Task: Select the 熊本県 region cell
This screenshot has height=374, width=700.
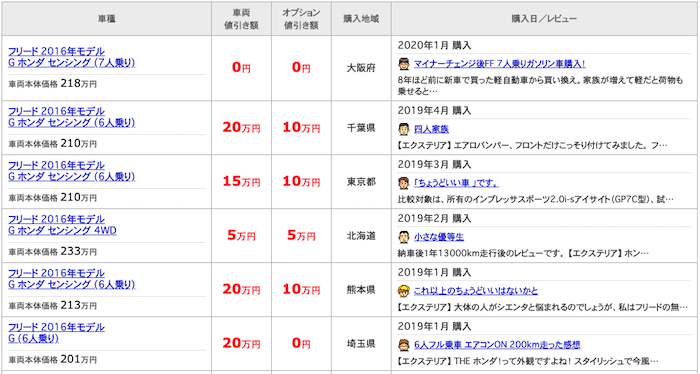Action: pyautogui.click(x=361, y=290)
